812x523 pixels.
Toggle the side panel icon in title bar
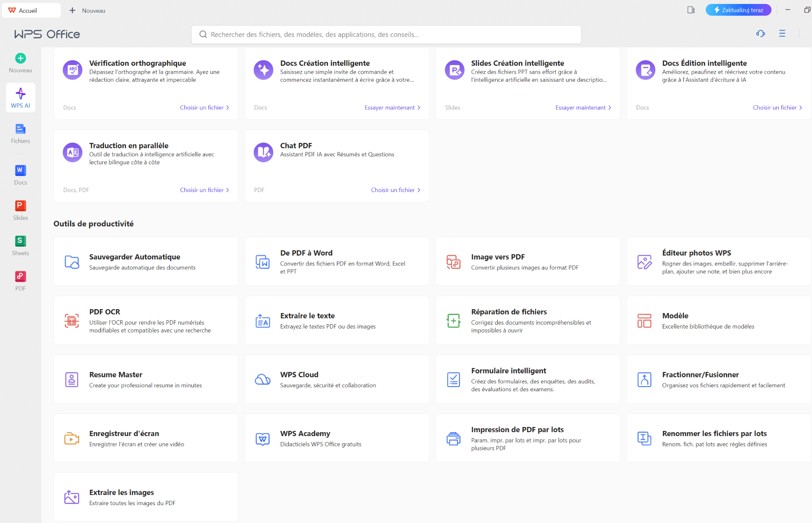tap(691, 10)
